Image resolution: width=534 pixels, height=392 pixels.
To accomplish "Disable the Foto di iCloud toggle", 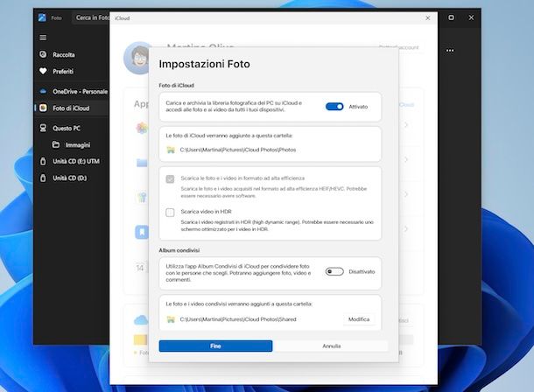I will point(334,107).
